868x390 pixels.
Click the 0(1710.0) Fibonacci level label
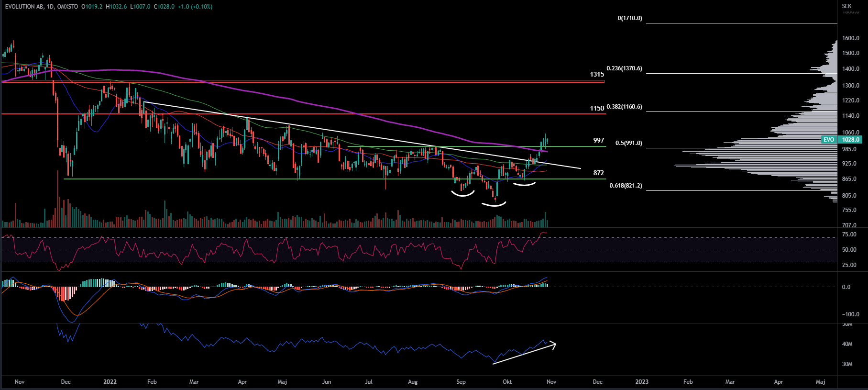[x=630, y=18]
